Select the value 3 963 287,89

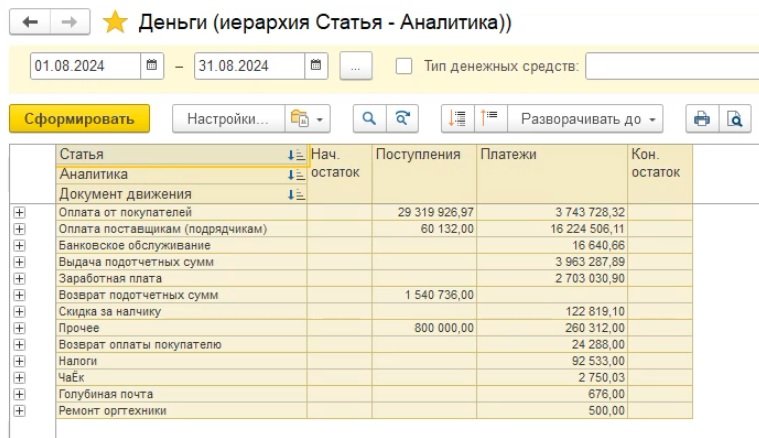[x=590, y=262]
